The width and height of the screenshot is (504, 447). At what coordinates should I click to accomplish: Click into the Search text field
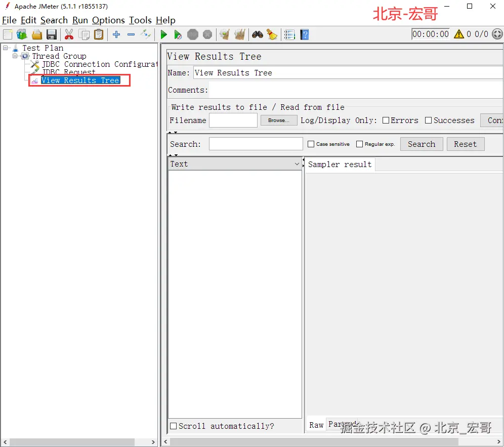tap(256, 144)
